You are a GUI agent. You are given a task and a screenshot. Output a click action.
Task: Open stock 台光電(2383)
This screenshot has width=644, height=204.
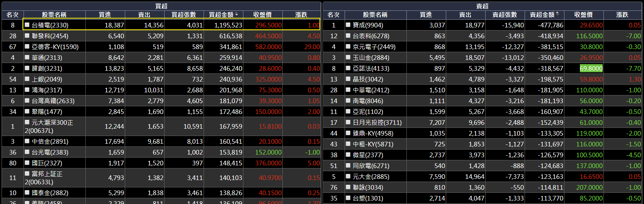[x=50, y=152]
